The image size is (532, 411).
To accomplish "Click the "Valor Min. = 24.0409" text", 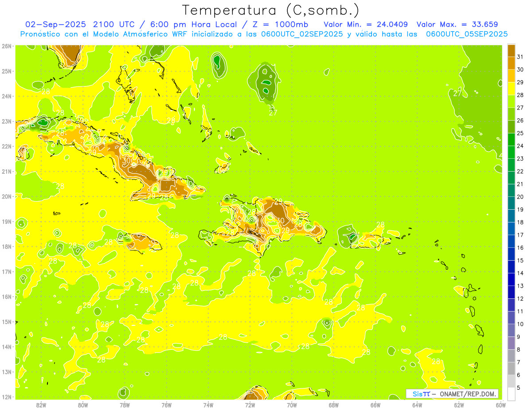I will coord(366,24).
